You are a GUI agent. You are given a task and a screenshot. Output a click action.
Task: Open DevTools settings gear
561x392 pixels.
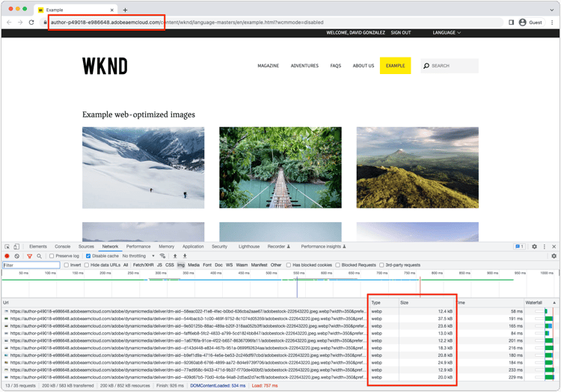534,247
